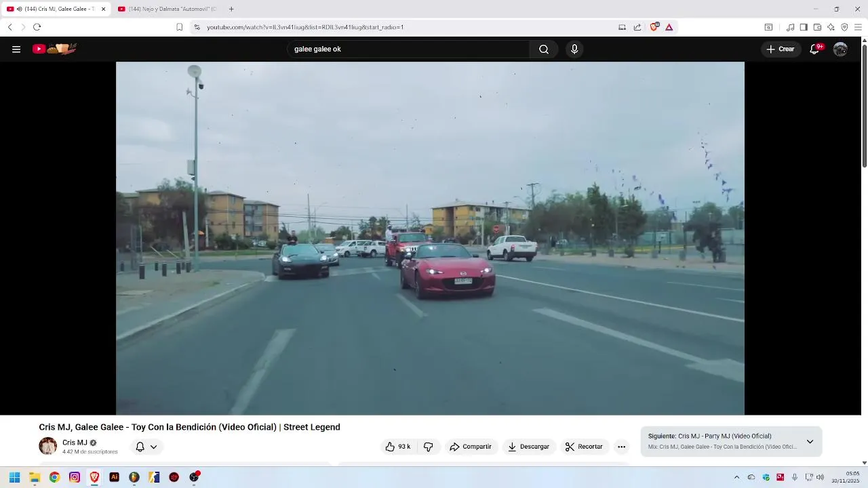Go back to previous page
The image size is (868, 488).
point(9,27)
